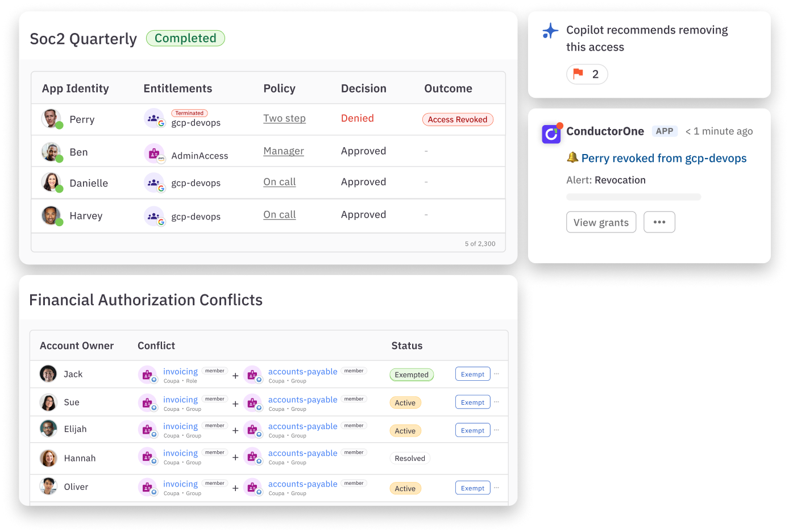
Task: Open the Two step policy link
Action: 284,118
